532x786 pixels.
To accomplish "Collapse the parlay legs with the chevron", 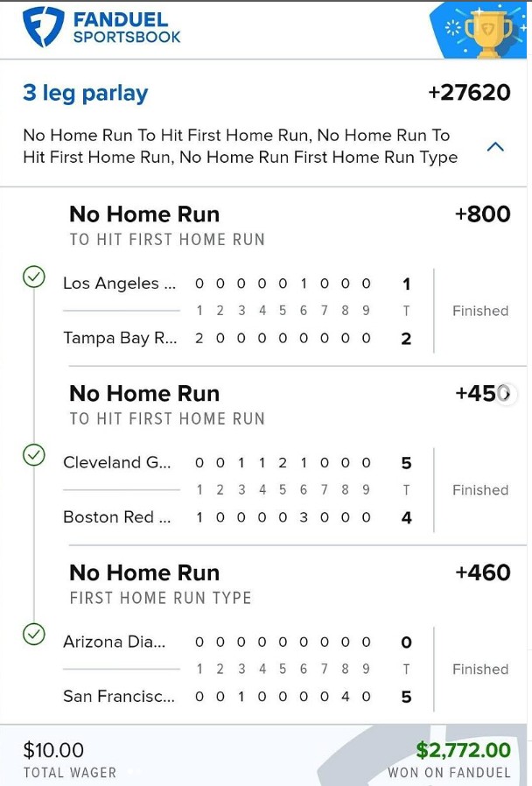I will tap(495, 147).
